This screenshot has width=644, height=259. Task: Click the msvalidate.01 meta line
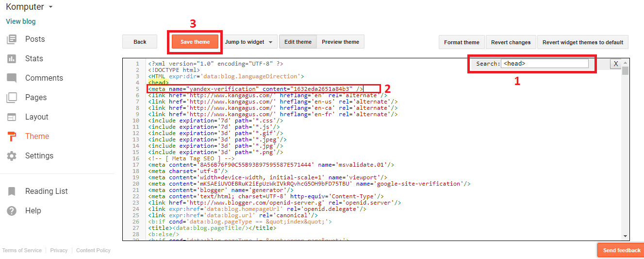pyautogui.click(x=271, y=165)
